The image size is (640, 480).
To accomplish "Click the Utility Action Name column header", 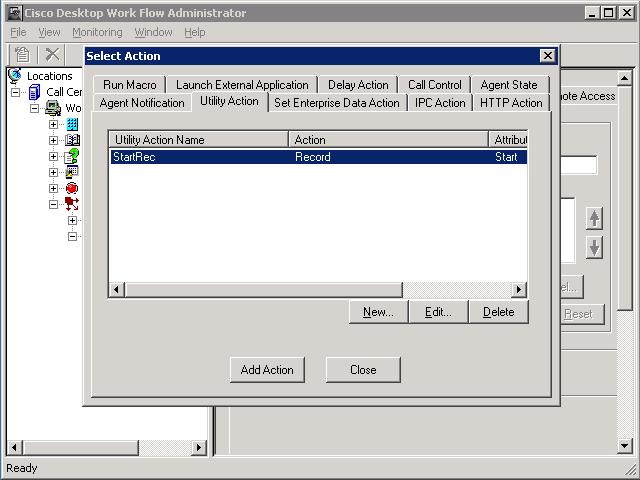I will 199,140.
